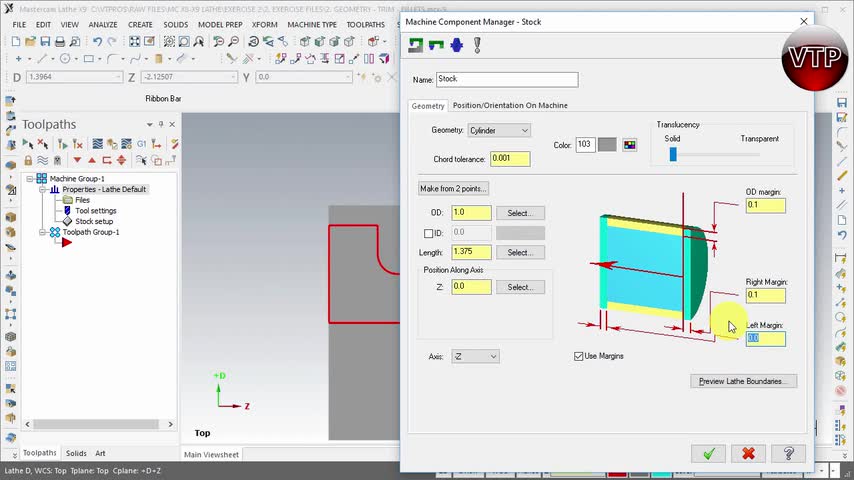The height and width of the screenshot is (480, 854).
Task: Cancel with the red X button
Action: pyautogui.click(x=748, y=453)
